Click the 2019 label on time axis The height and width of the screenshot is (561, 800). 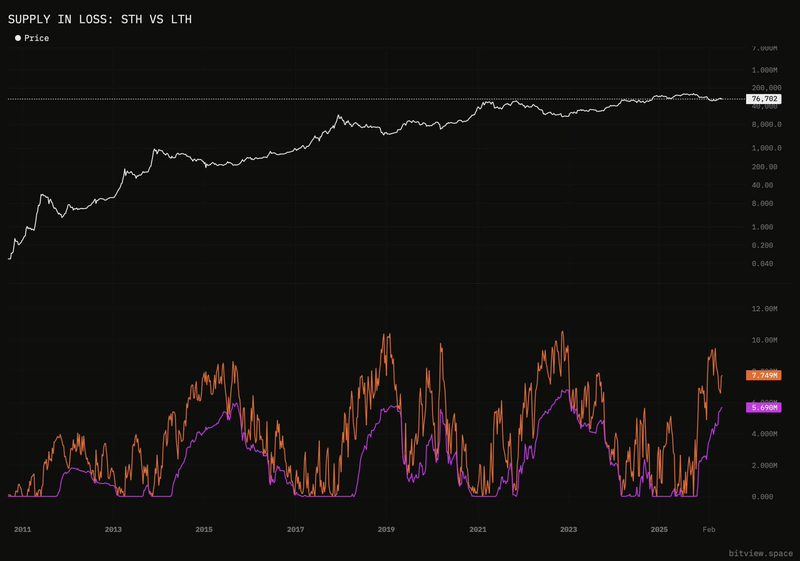pos(386,529)
